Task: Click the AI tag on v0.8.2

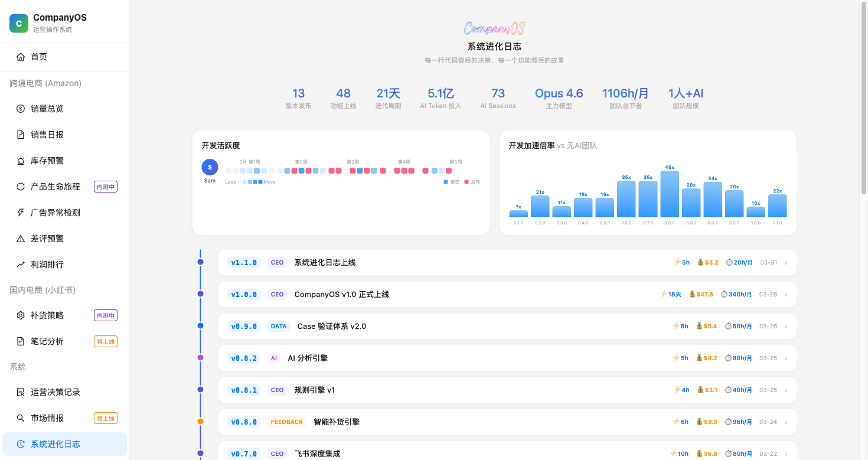Action: click(274, 358)
